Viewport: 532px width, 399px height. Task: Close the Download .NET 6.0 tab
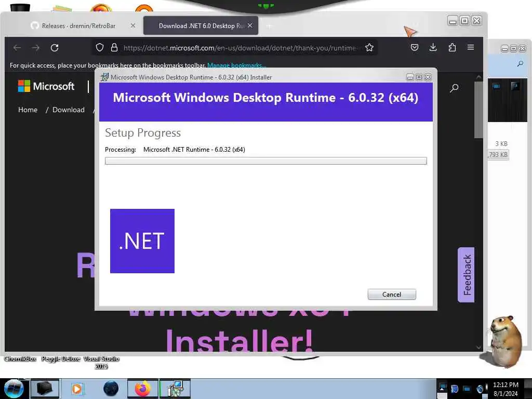250,25
